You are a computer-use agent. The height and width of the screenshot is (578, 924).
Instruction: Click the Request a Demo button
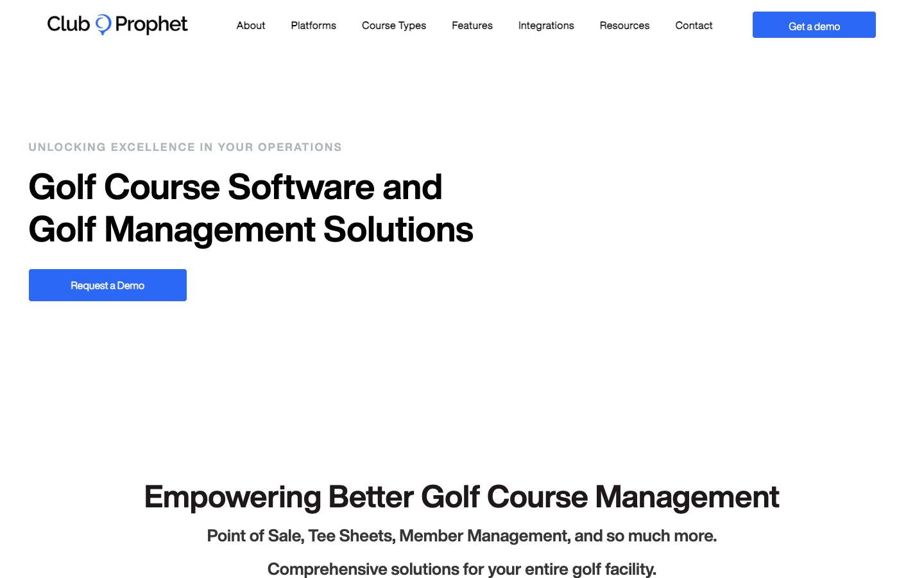[108, 285]
